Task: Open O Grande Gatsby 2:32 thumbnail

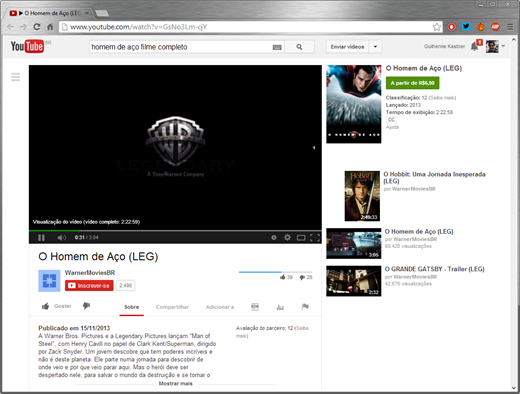Action: (x=354, y=281)
